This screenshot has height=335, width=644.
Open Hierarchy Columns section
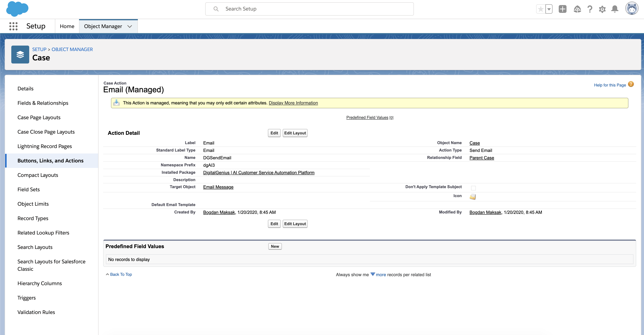click(40, 283)
